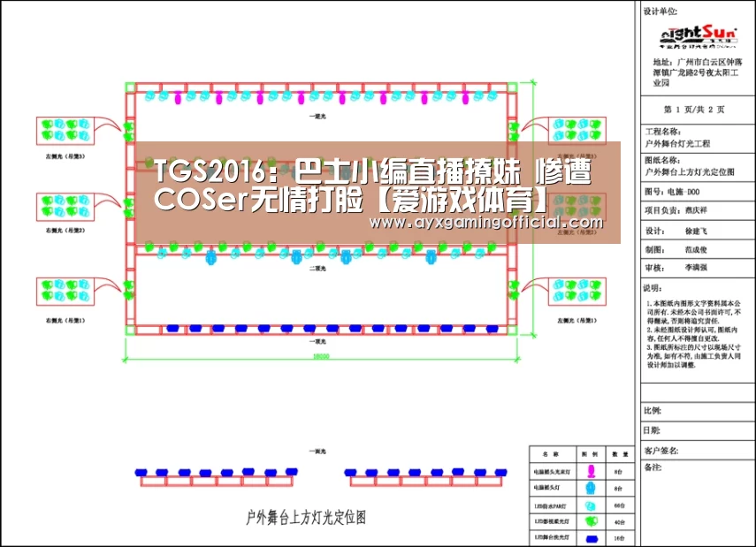Click the '审核:' reviewer row
This screenshot has height=547, width=756.
(697, 268)
